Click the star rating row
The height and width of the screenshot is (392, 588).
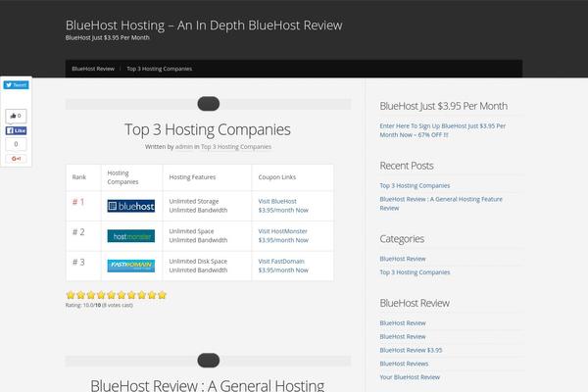[x=116, y=295]
